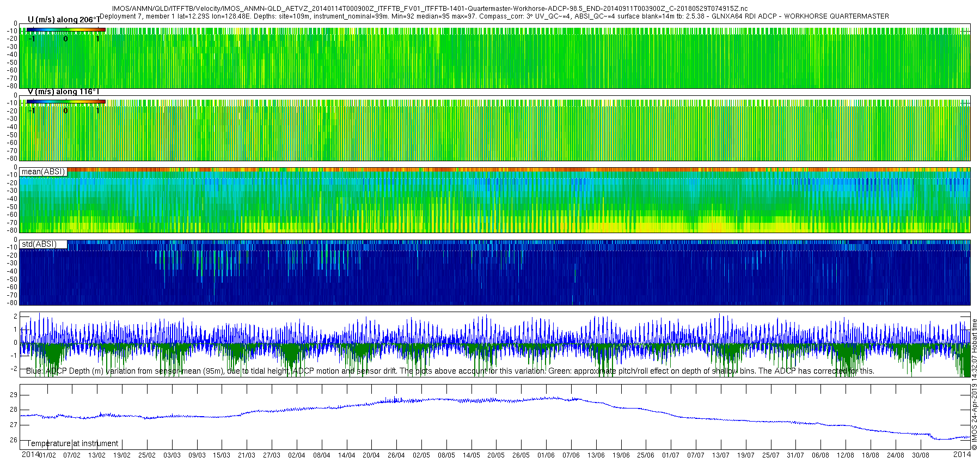Image resolution: width=980 pixels, height=463 pixels.
Task: Click the '-80' depth tick of the U panel
Action: [x=12, y=86]
